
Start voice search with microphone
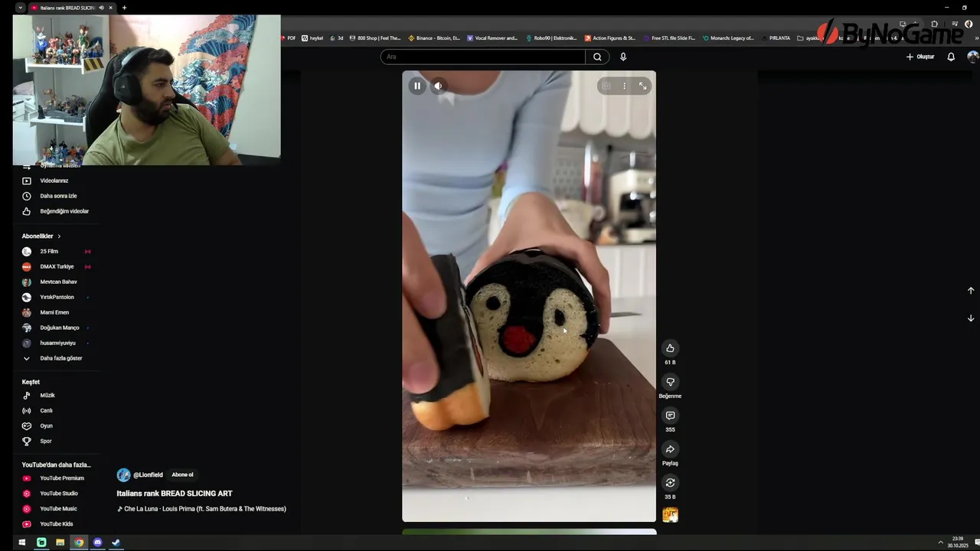(x=623, y=57)
